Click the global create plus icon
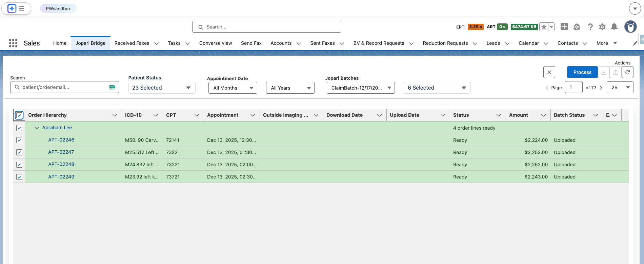This screenshot has width=644, height=264. pyautogui.click(x=564, y=27)
